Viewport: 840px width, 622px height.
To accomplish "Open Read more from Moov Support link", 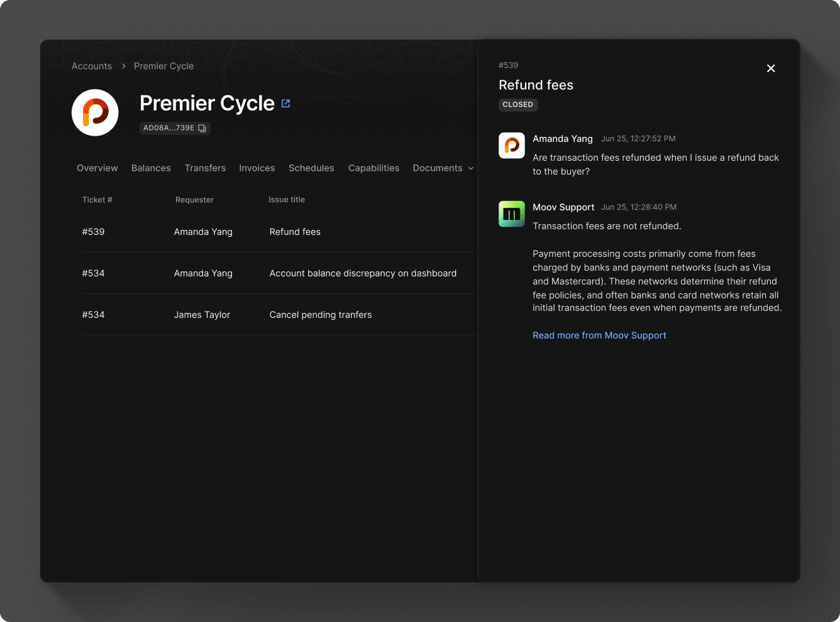I will pyautogui.click(x=599, y=336).
